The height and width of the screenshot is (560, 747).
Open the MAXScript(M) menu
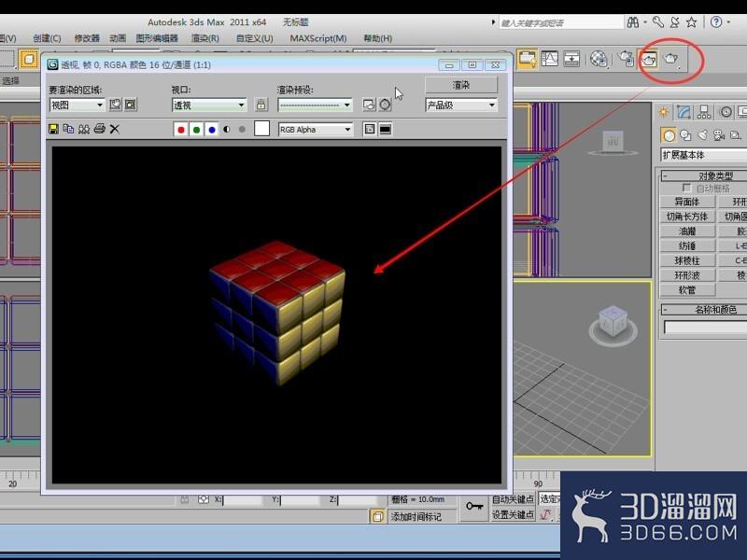click(318, 38)
